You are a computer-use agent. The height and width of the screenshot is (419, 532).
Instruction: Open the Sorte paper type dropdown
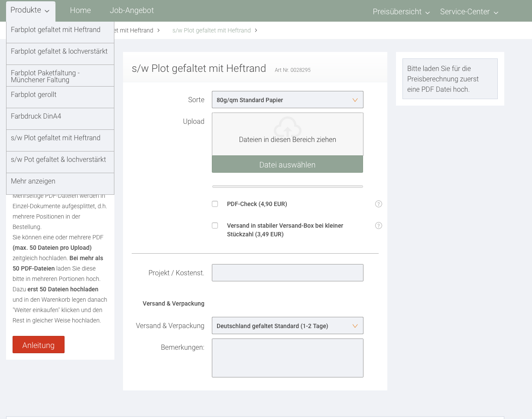(287, 100)
